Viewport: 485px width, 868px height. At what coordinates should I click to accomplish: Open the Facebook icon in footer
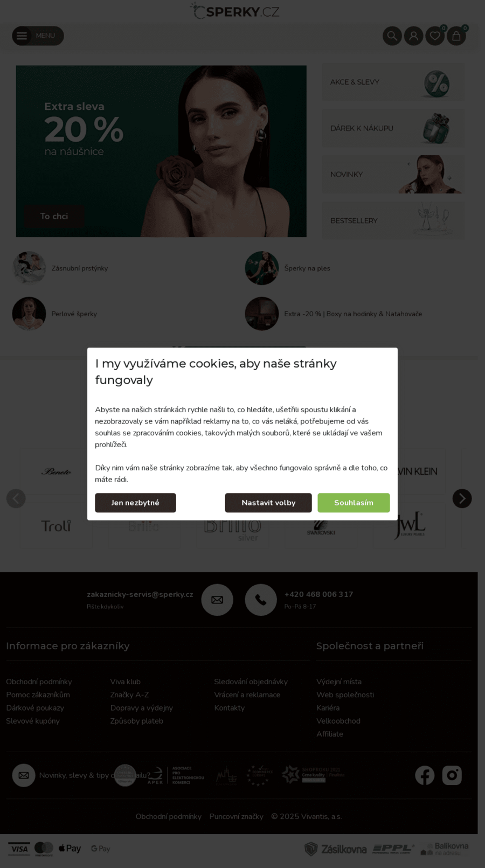[x=425, y=775]
